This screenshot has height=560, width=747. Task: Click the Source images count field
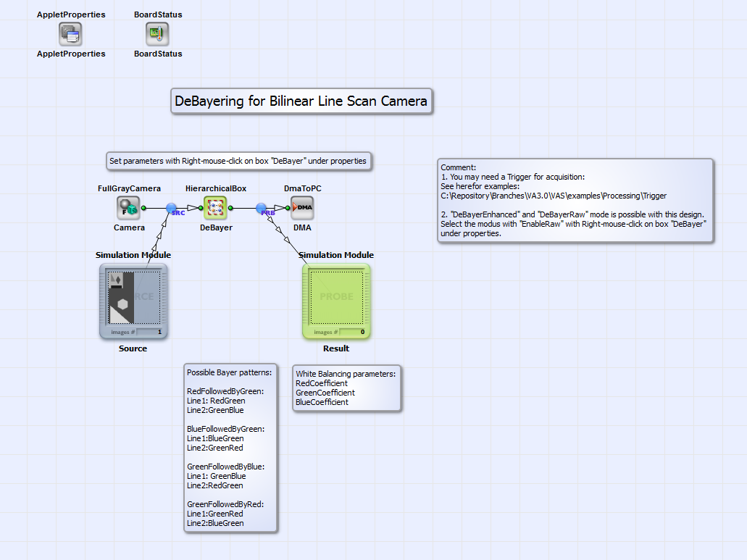click(x=149, y=332)
